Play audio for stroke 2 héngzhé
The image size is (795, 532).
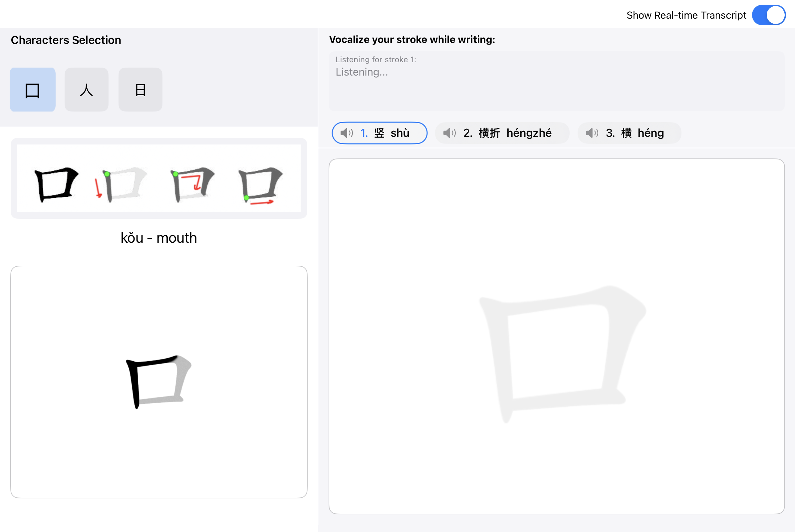(449, 133)
